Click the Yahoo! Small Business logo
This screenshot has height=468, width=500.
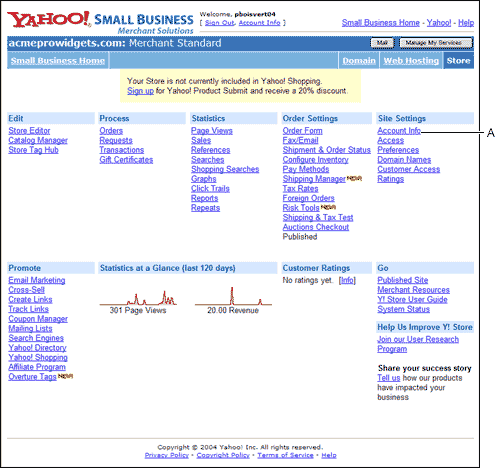point(100,23)
